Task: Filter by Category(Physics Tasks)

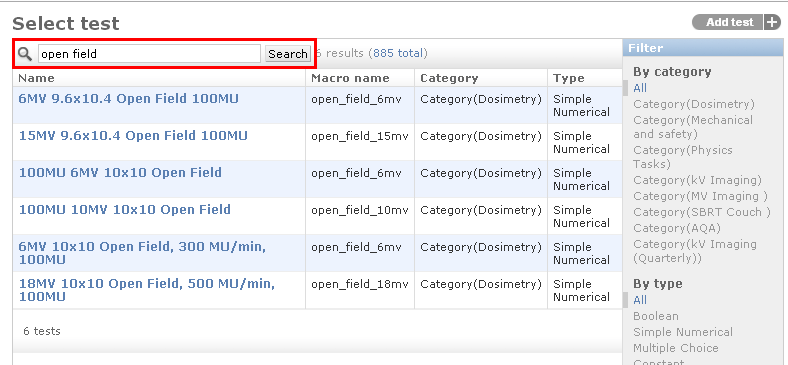Action: point(683,157)
